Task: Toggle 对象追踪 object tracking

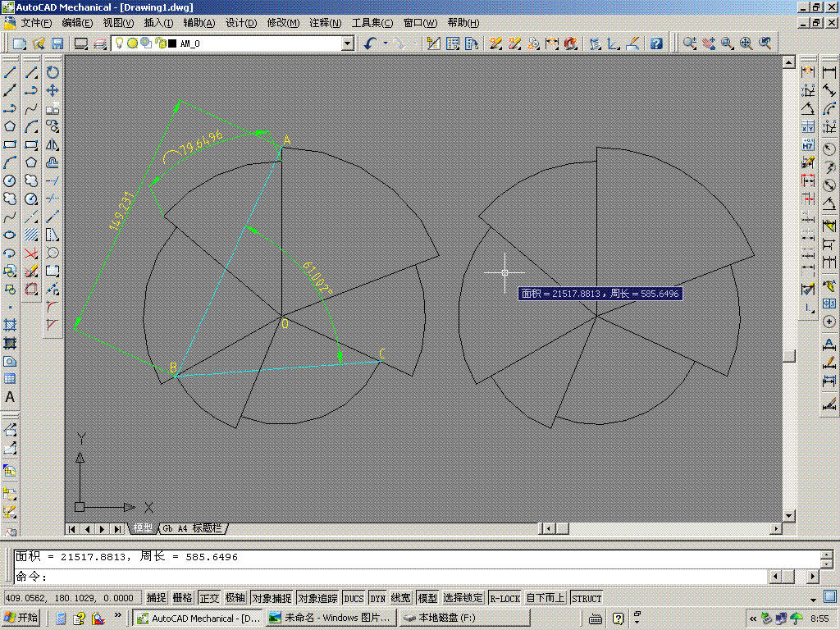Action: point(317,598)
